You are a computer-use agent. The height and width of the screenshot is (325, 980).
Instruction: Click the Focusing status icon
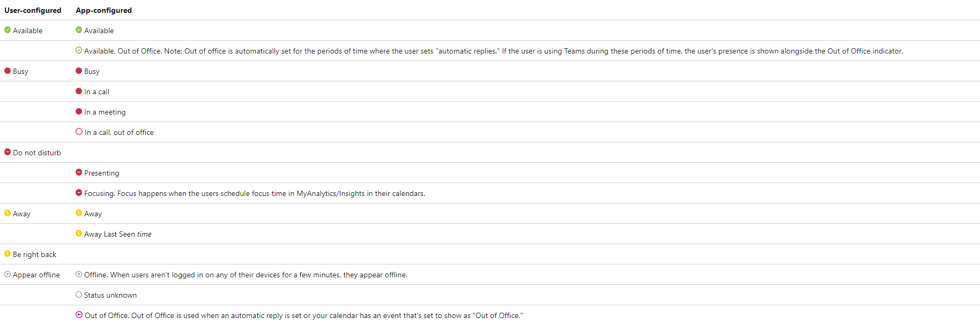(x=79, y=193)
